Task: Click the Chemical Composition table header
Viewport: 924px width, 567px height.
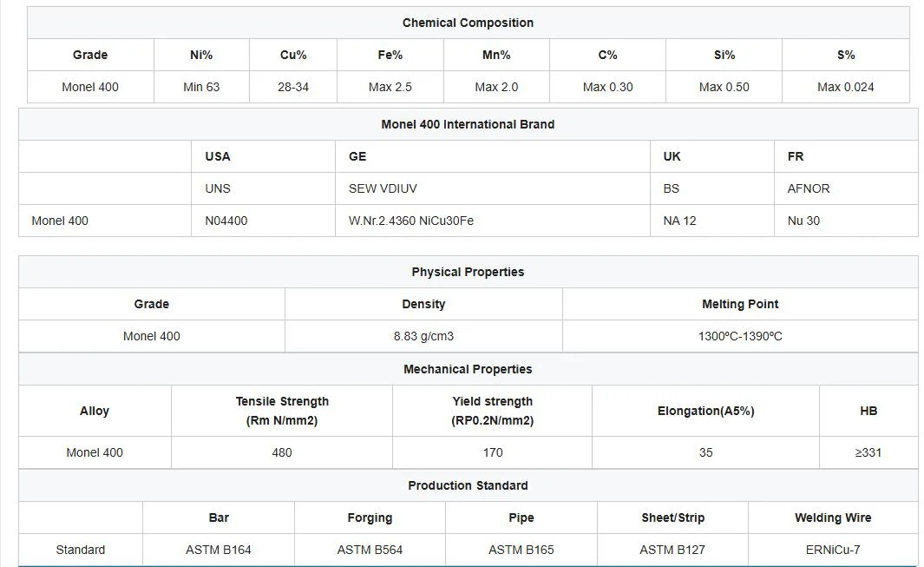Action: (468, 23)
